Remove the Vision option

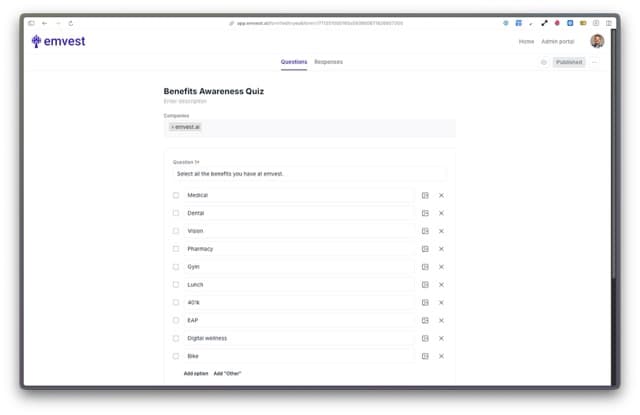click(x=441, y=231)
